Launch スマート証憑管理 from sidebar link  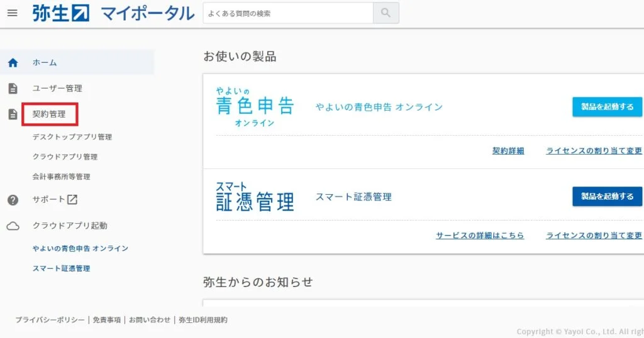point(61,268)
